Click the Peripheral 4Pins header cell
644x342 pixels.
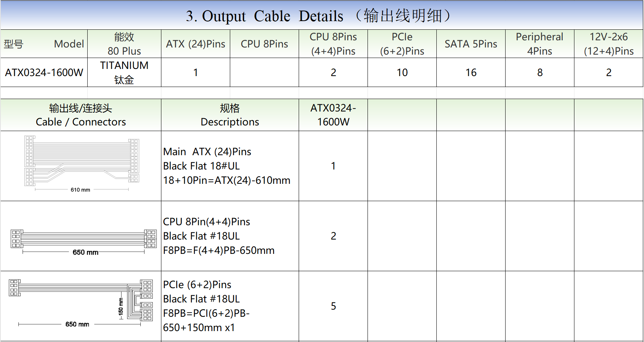click(x=539, y=44)
